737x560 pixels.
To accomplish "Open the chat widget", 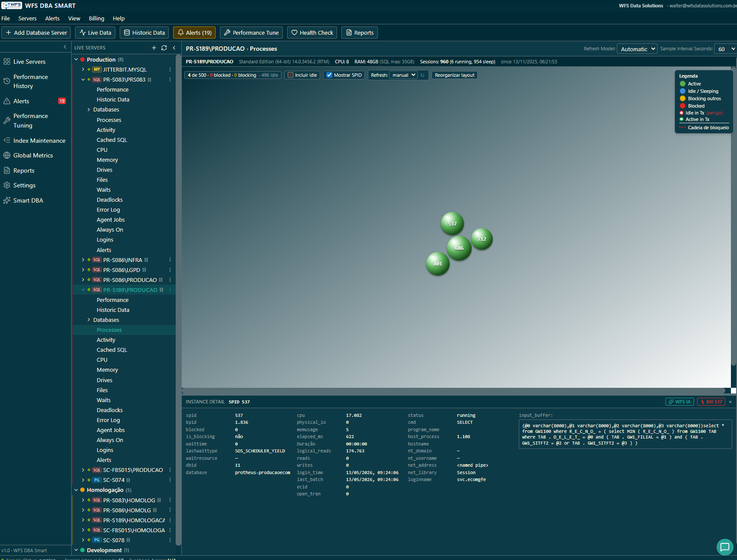I will click(x=725, y=547).
